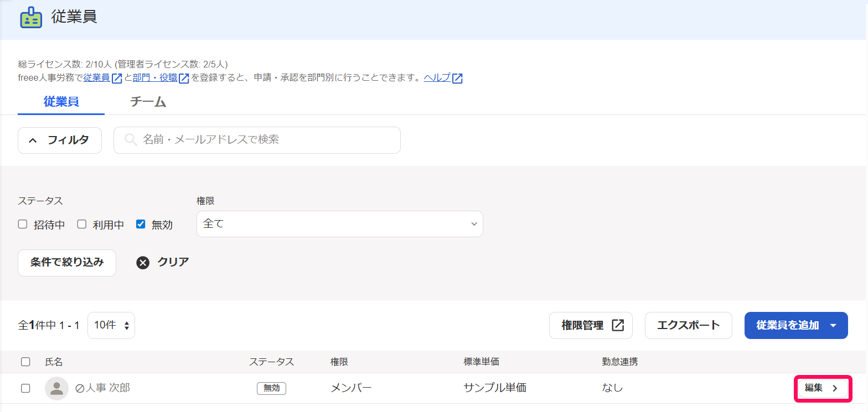
Task: Click the メンバー permission cell
Action: (351, 388)
